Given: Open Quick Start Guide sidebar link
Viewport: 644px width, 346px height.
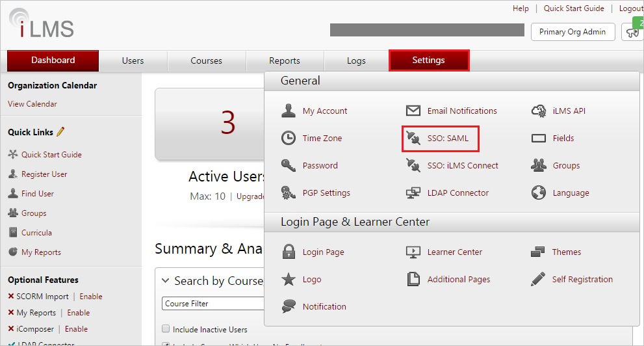Looking at the screenshot, I should click(51, 155).
